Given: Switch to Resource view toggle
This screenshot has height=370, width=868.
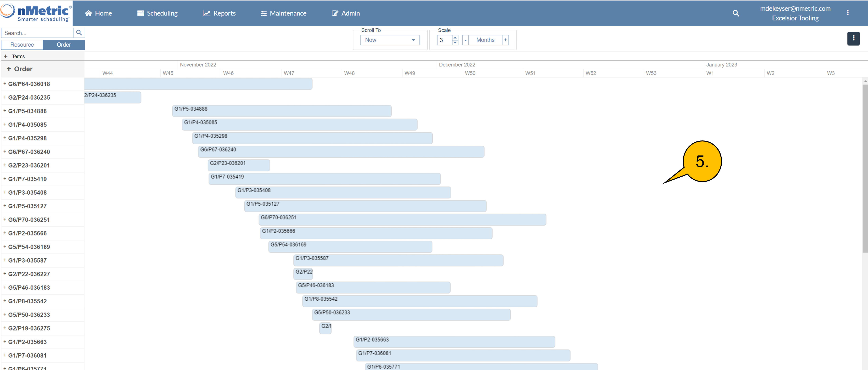Looking at the screenshot, I should (22, 44).
